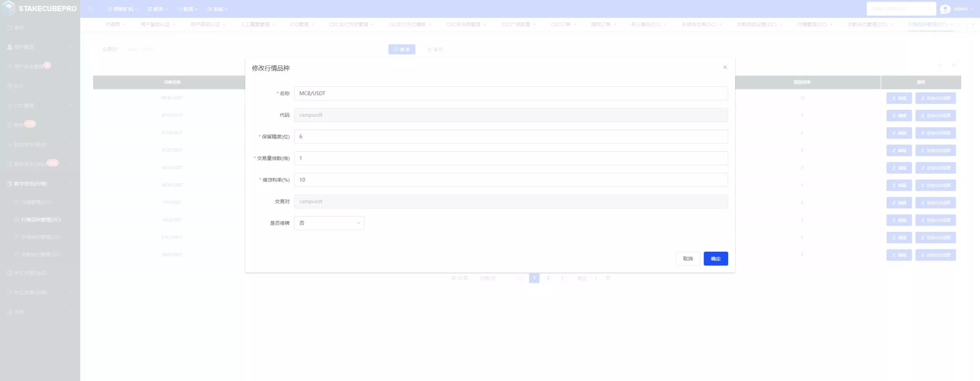Image resolution: width=980 pixels, height=381 pixels.
Task: Open 行情管理(DC) in the sidebar
Action: pyautogui.click(x=40, y=202)
